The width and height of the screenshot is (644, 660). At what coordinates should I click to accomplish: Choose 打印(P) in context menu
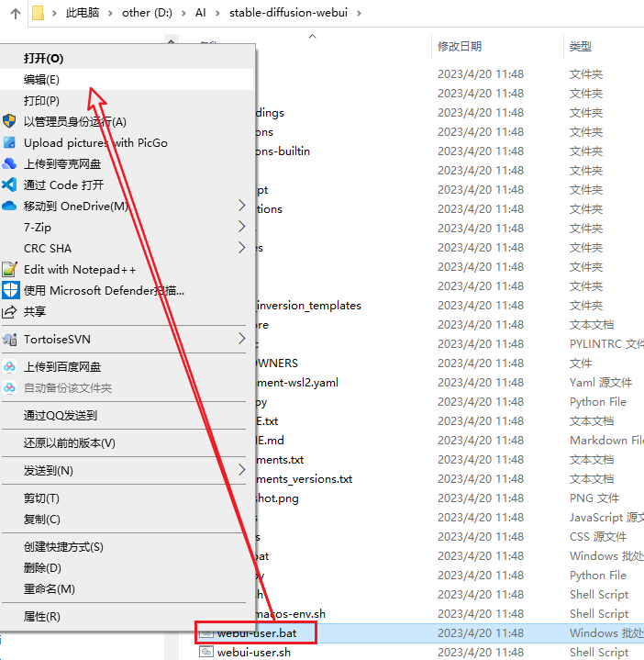coord(127,100)
